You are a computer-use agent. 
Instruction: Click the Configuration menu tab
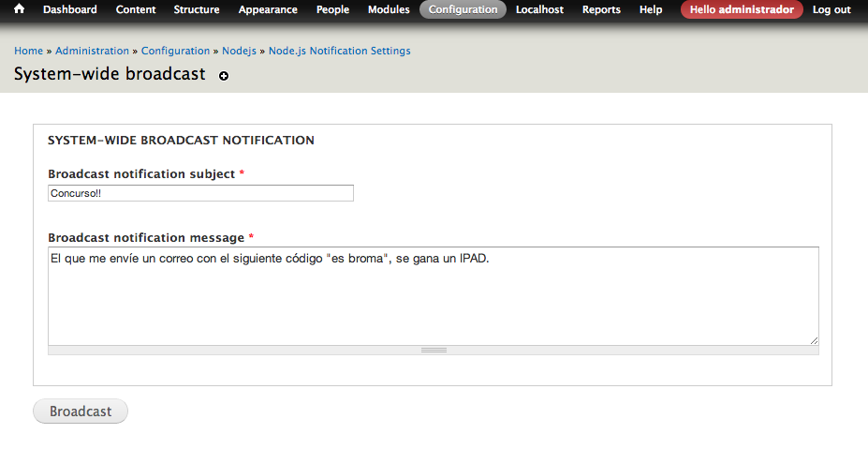coord(463,9)
